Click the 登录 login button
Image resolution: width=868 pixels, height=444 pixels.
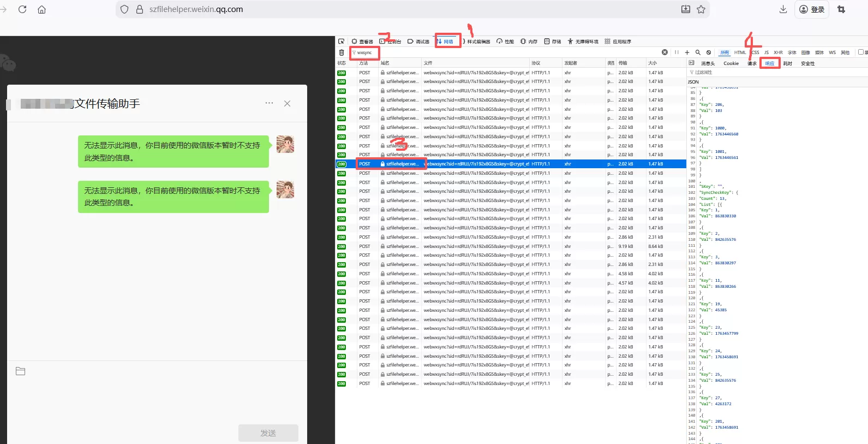(812, 9)
